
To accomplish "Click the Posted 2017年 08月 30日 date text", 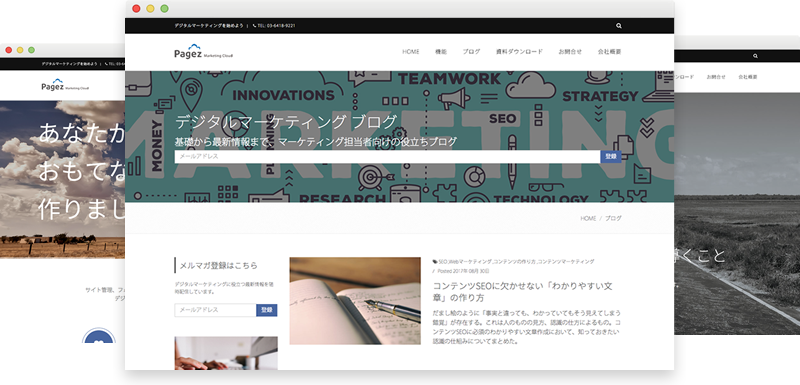I will [463, 271].
